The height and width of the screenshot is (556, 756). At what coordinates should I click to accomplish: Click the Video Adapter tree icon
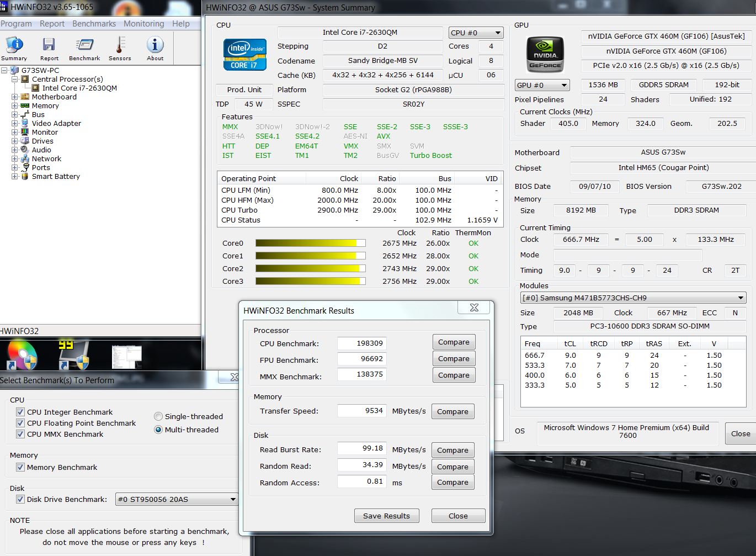[25, 123]
